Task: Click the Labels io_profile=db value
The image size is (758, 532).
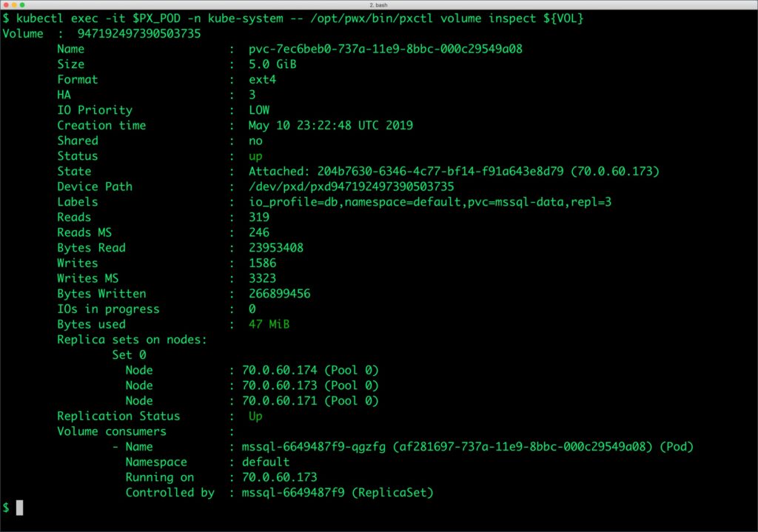Action: coord(430,202)
